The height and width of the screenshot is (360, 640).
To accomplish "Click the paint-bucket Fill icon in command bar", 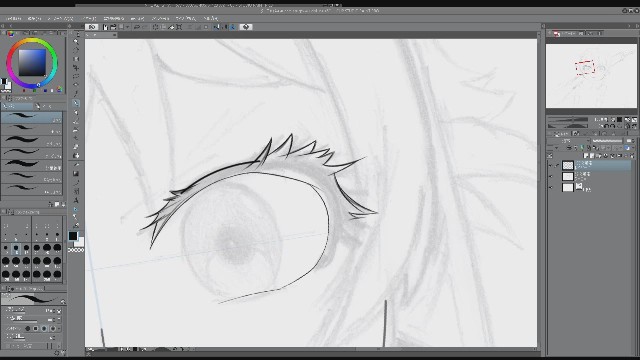I will tap(171, 27).
